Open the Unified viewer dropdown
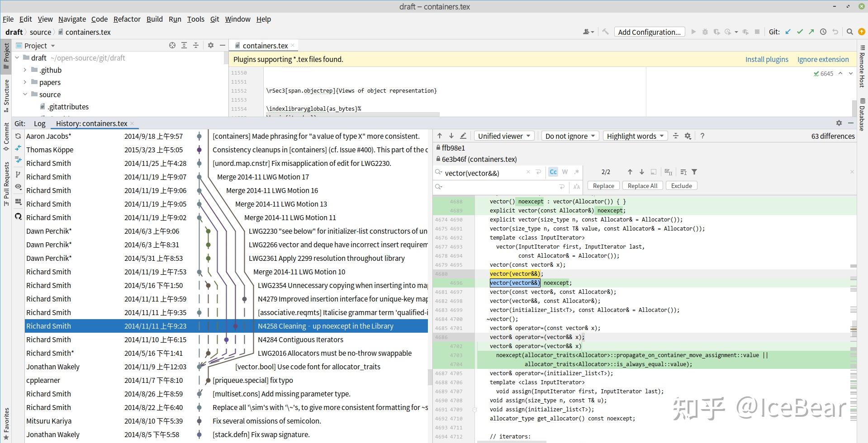 coord(504,136)
